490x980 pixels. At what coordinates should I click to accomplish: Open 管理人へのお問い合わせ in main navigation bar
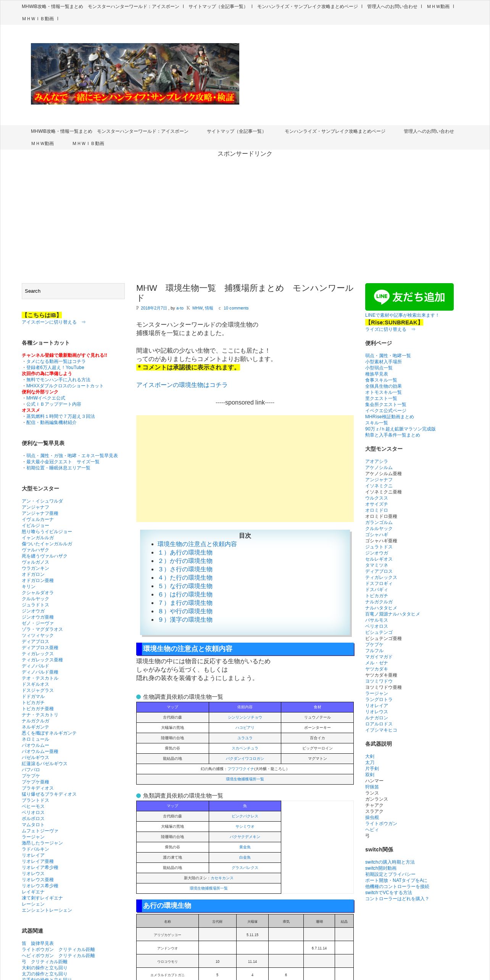coord(429,131)
